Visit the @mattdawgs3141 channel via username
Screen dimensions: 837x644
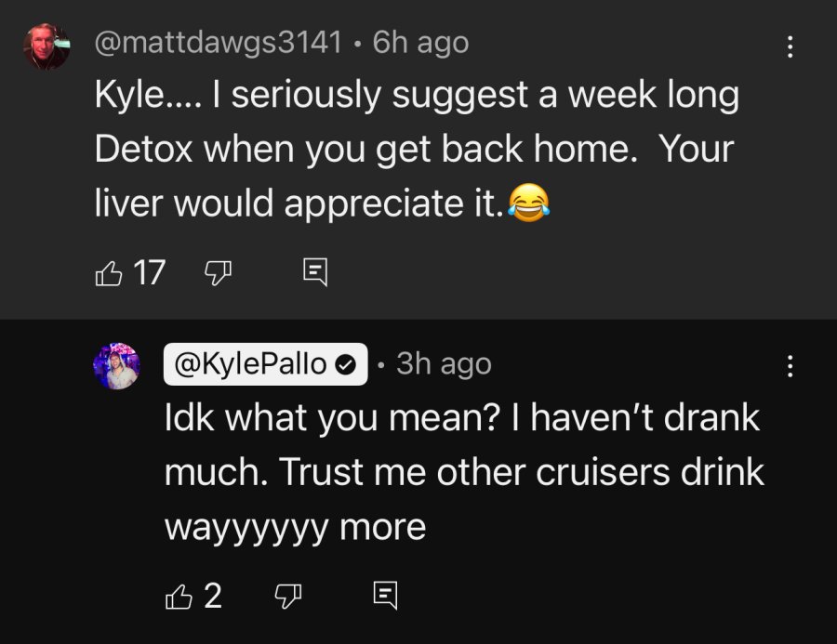coord(219,42)
